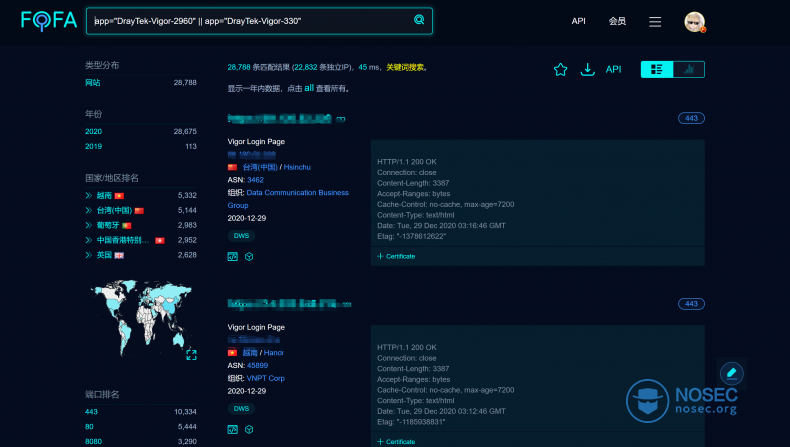This screenshot has height=447, width=790.
Task: Click the first 'Vigor Login Page' title
Action: pyautogui.click(x=256, y=142)
